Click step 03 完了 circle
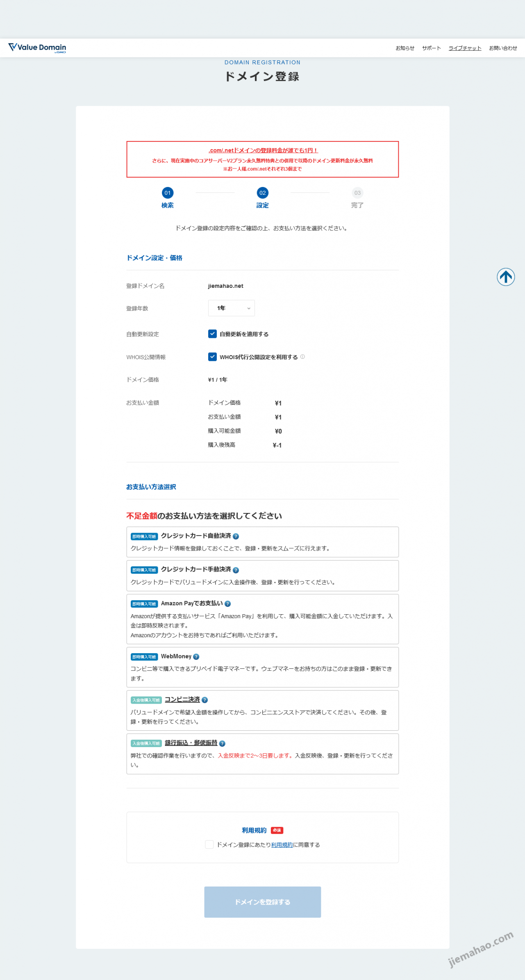Viewport: 525px width, 980px height. (x=357, y=193)
